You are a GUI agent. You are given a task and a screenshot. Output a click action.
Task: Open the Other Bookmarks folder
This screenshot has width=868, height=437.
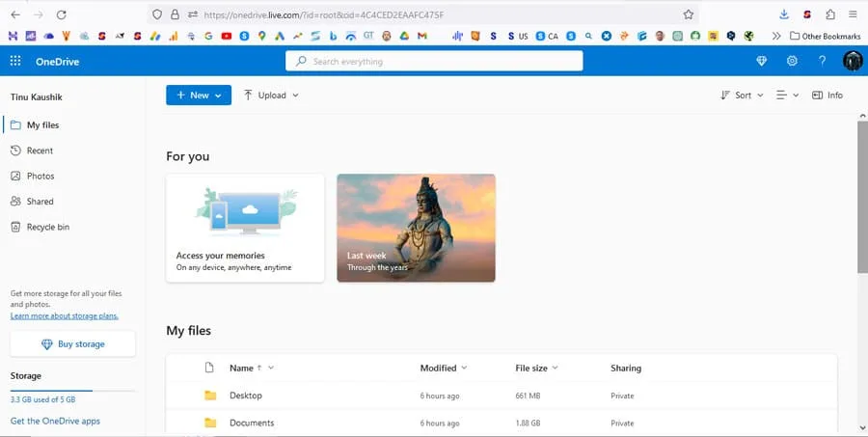(825, 36)
